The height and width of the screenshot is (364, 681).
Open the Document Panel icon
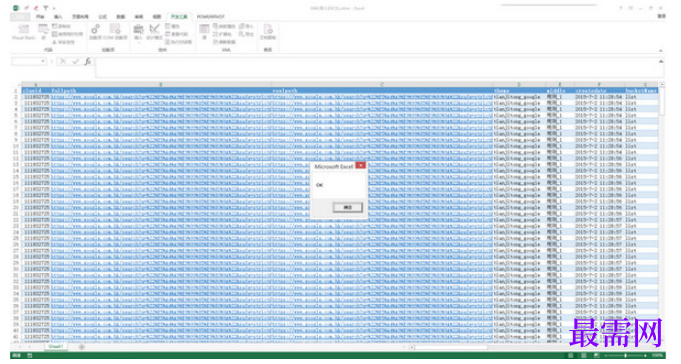pyautogui.click(x=268, y=32)
